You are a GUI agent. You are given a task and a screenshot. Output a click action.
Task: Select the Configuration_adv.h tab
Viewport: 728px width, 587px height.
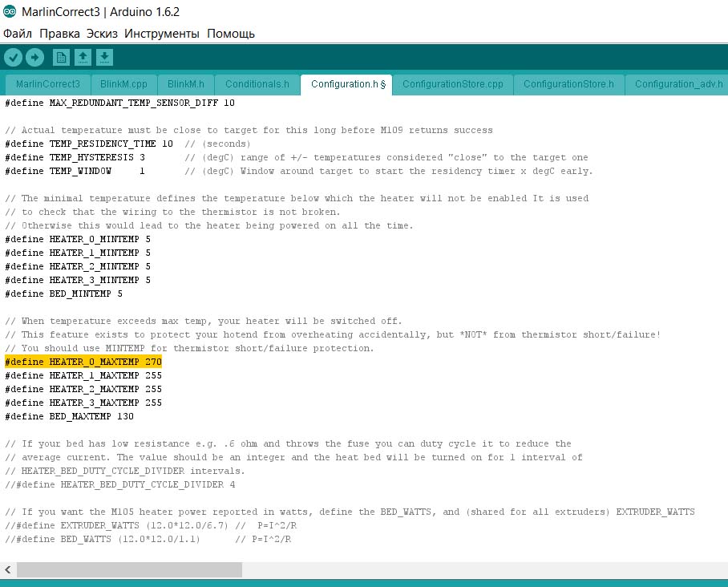tap(678, 84)
